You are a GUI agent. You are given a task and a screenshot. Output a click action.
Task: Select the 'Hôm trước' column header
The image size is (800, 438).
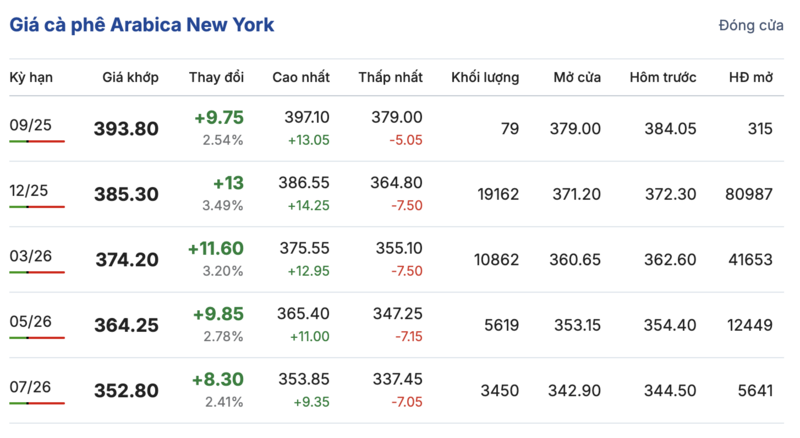pos(663,77)
